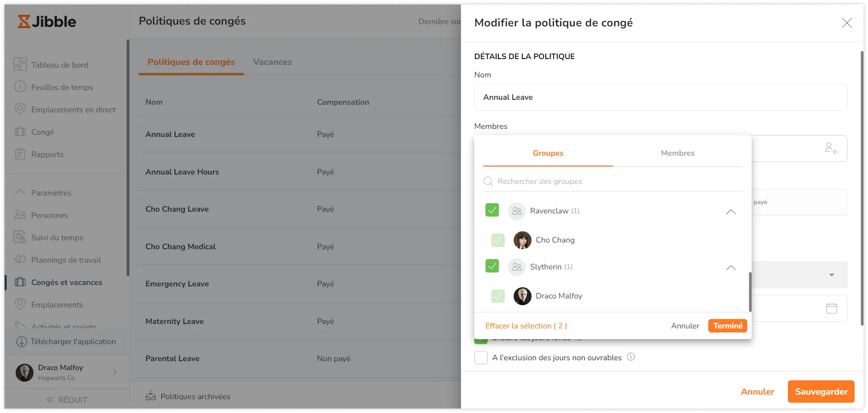Collapse the Ravenclaw group members

[731, 212]
